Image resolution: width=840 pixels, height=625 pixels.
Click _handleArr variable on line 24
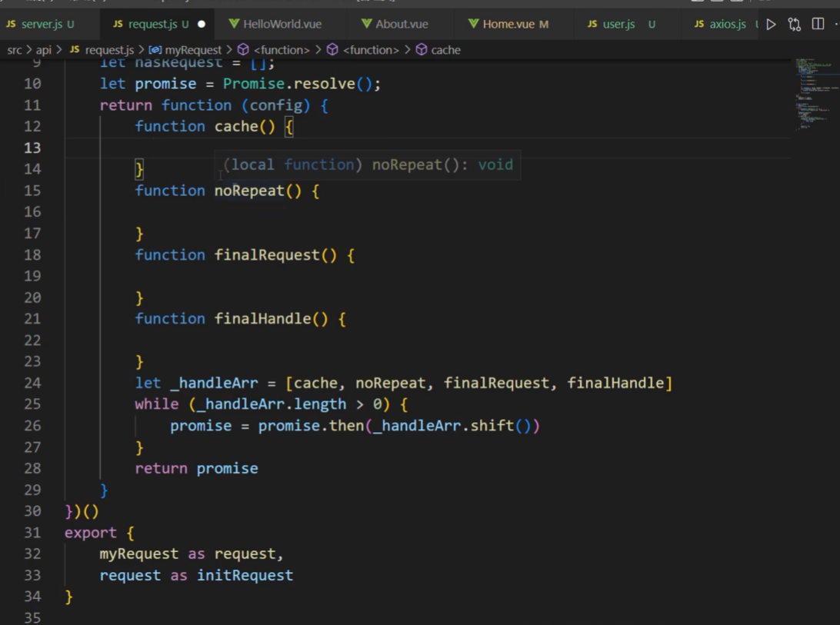click(214, 383)
